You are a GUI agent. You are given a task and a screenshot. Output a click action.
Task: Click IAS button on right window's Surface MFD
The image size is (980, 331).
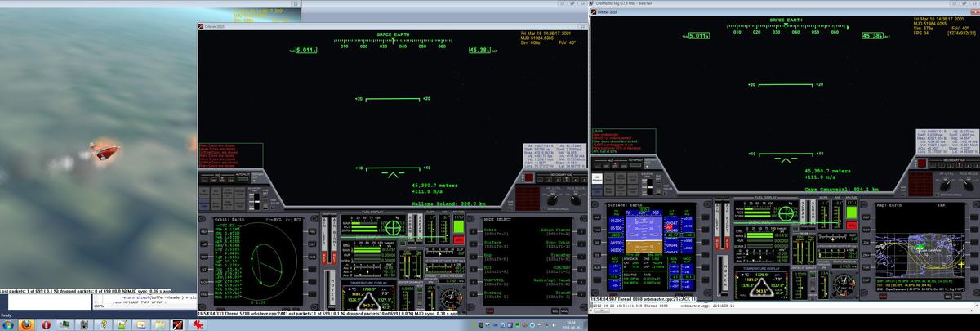[x=595, y=217]
